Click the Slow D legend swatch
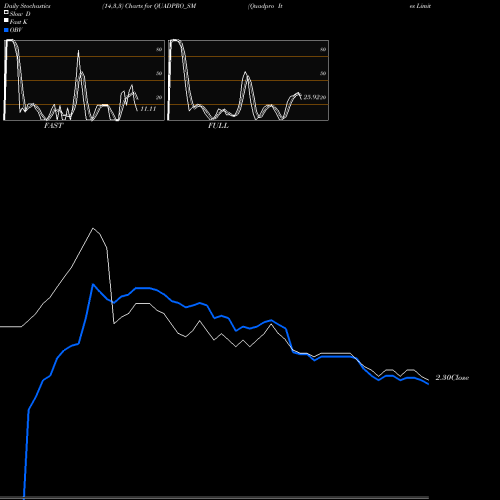Image resolution: width=500 pixels, height=500 pixels. point(6,12)
